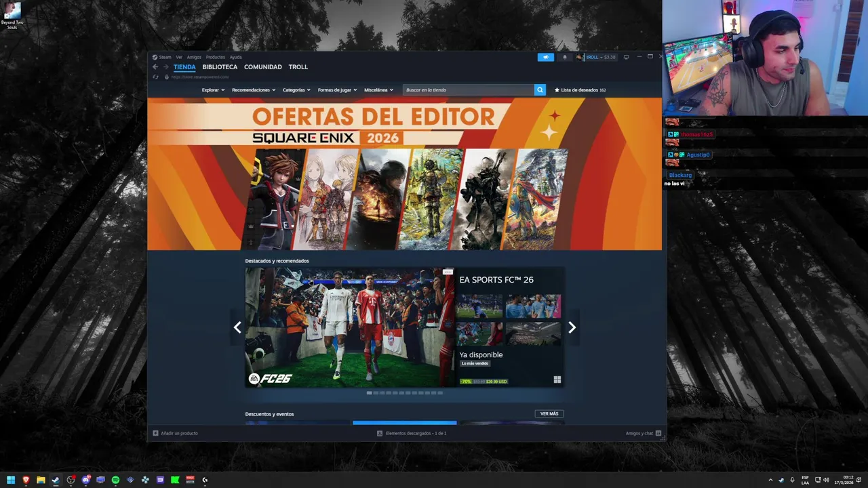Open Beyond Two Souls desktop shortcut
Screen dimensions: 868x488
(x=12, y=16)
